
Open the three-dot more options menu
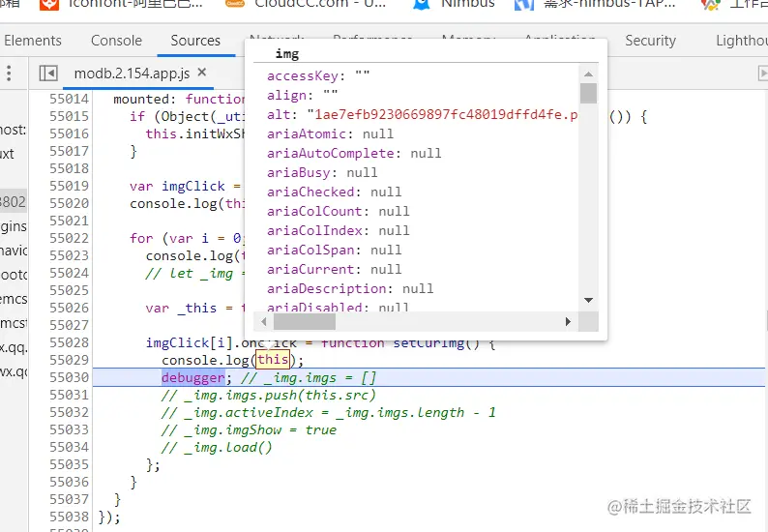click(9, 74)
